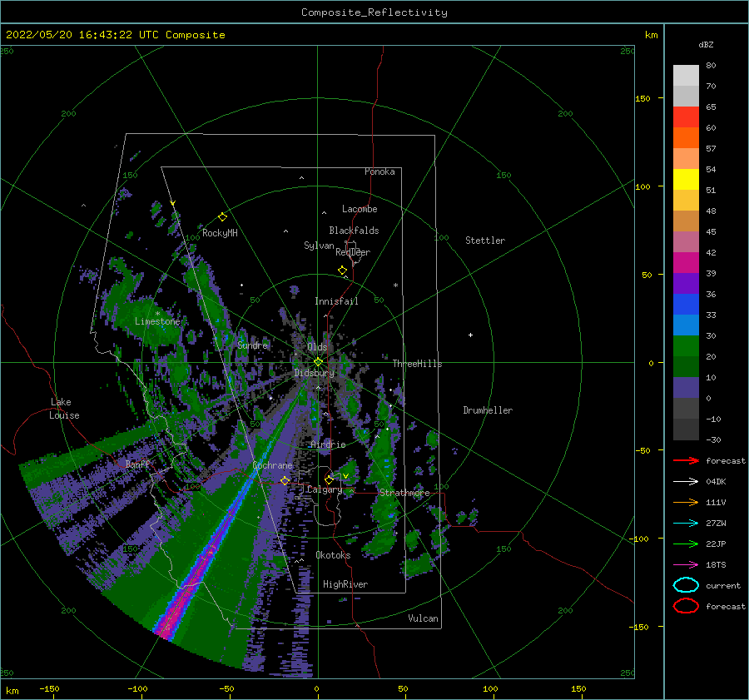Click the 04DK legend text

pos(716,482)
